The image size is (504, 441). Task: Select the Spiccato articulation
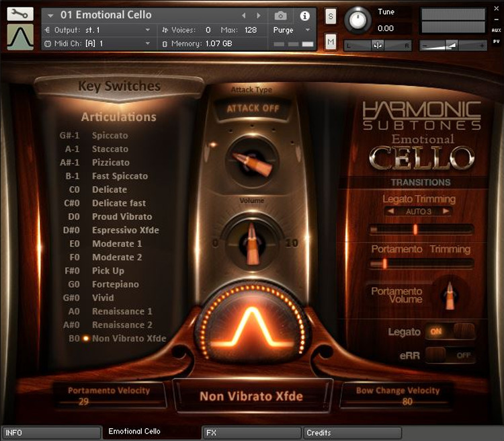coord(110,135)
